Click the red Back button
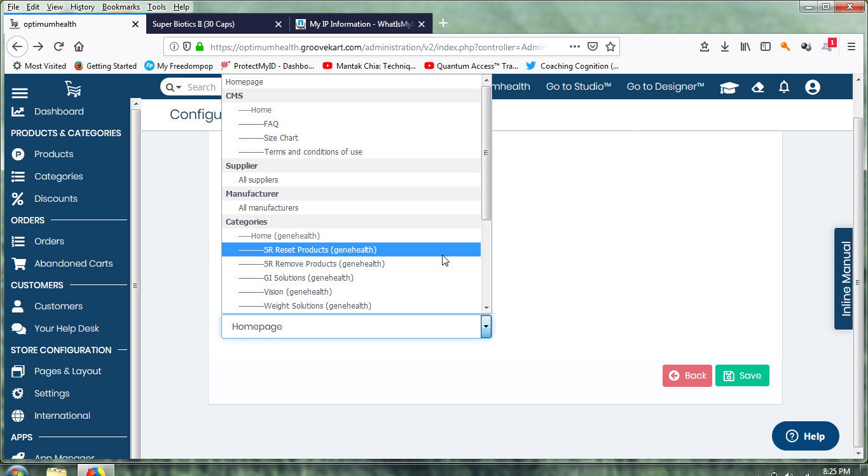The width and height of the screenshot is (868, 476). coord(687,375)
